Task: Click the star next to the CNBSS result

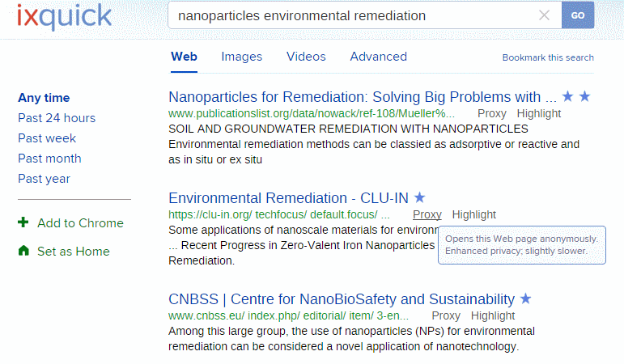Action: coord(526,298)
